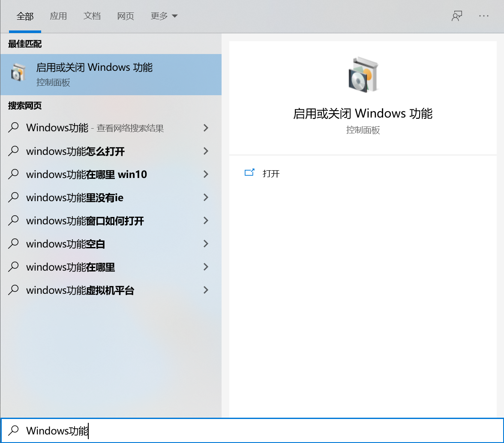Click the 最佳匹配 section heading
Screen dimensions: 504x443
[25, 44]
